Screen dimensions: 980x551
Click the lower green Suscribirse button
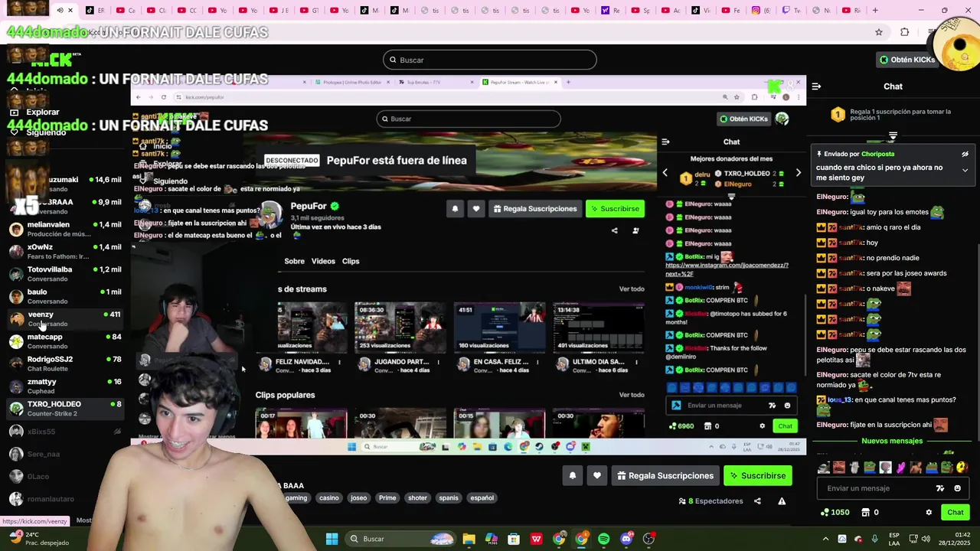click(758, 476)
